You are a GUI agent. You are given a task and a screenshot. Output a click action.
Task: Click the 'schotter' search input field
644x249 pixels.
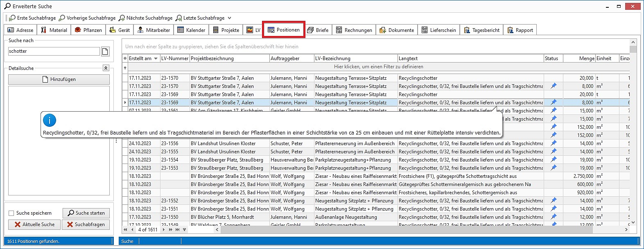[54, 51]
